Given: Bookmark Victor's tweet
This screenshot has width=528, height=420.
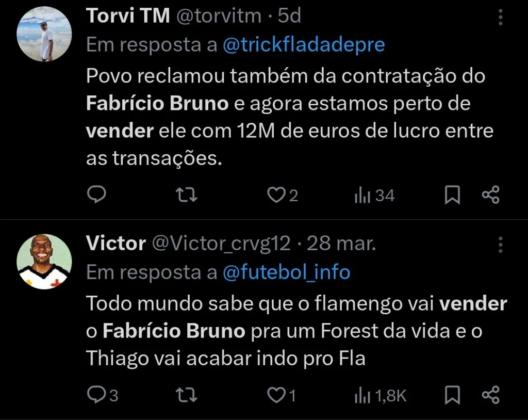Looking at the screenshot, I should (452, 395).
